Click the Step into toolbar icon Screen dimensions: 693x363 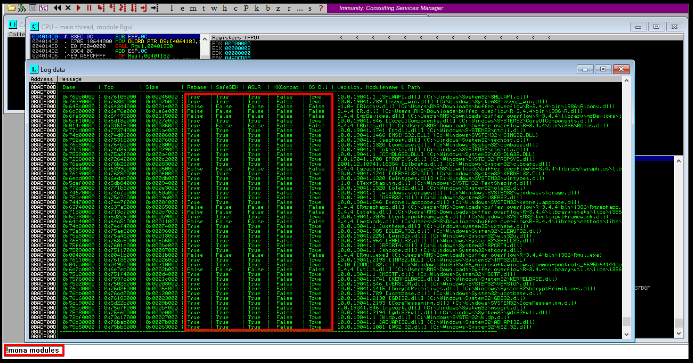(x=101, y=8)
